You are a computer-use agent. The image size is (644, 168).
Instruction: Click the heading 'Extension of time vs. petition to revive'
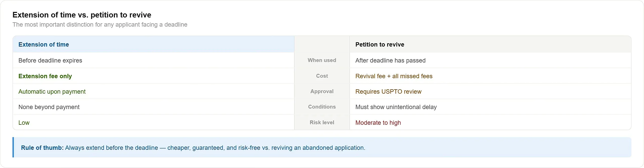point(82,15)
